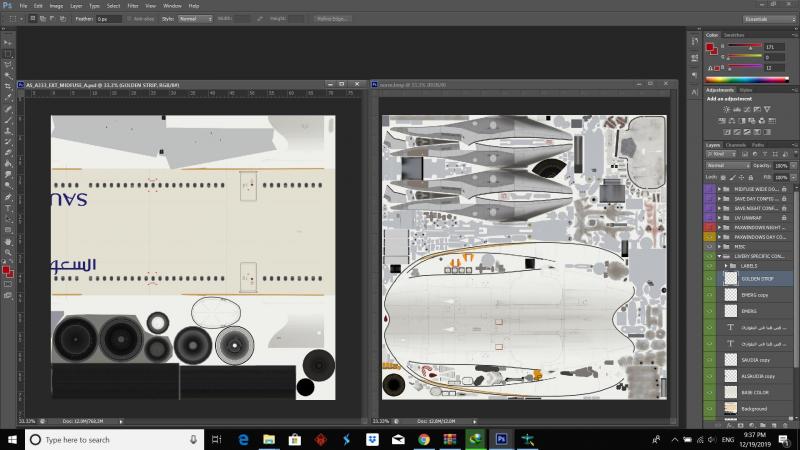Select the Dodge tool
Image resolution: width=800 pixels, height=450 pixels.
pos(7,186)
